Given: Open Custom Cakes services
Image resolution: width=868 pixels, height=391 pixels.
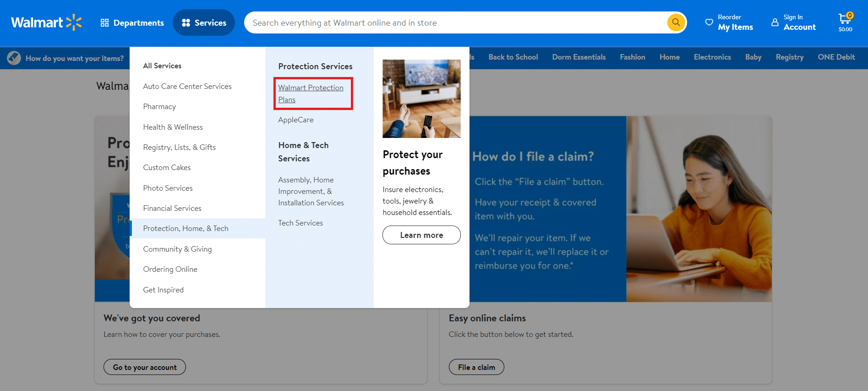Looking at the screenshot, I should point(167,167).
